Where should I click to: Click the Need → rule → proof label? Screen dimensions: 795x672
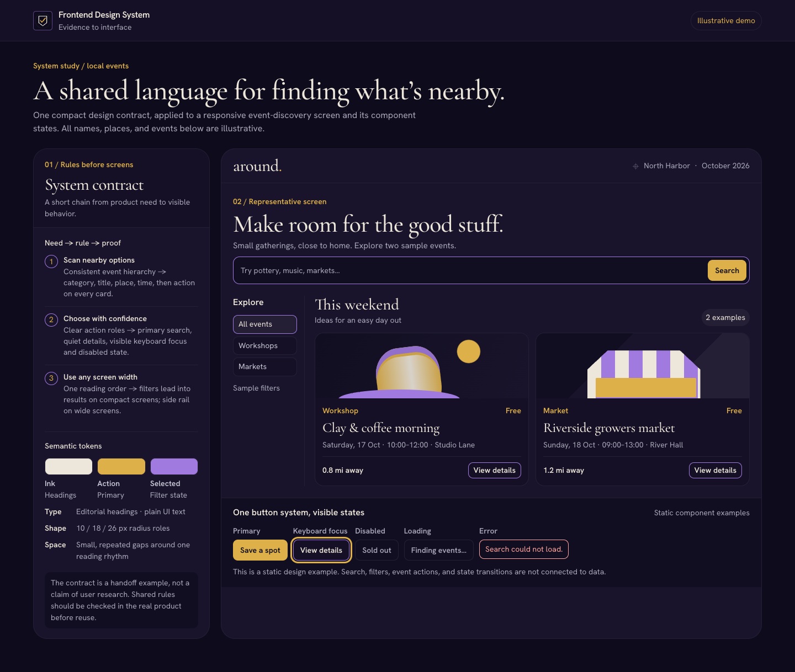click(x=83, y=243)
